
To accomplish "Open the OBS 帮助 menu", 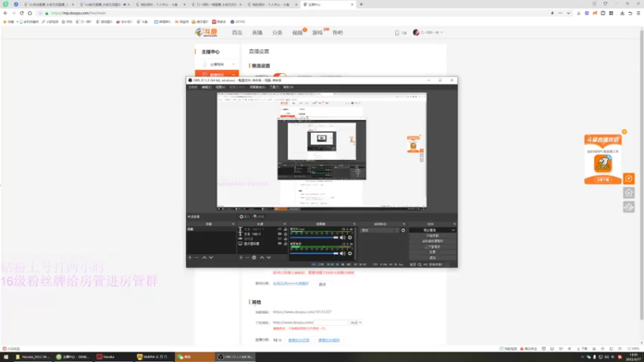I will click(288, 87).
